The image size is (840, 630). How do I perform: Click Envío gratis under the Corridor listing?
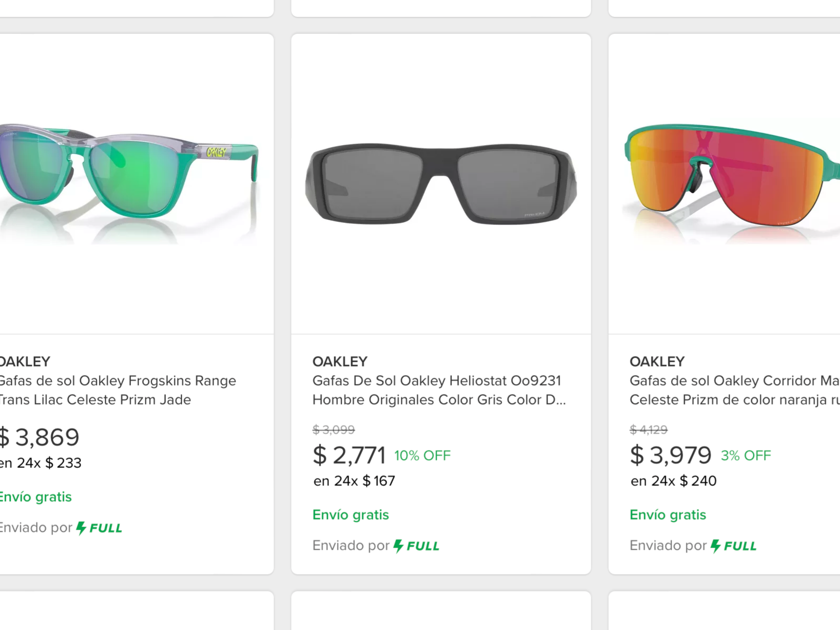(x=668, y=515)
